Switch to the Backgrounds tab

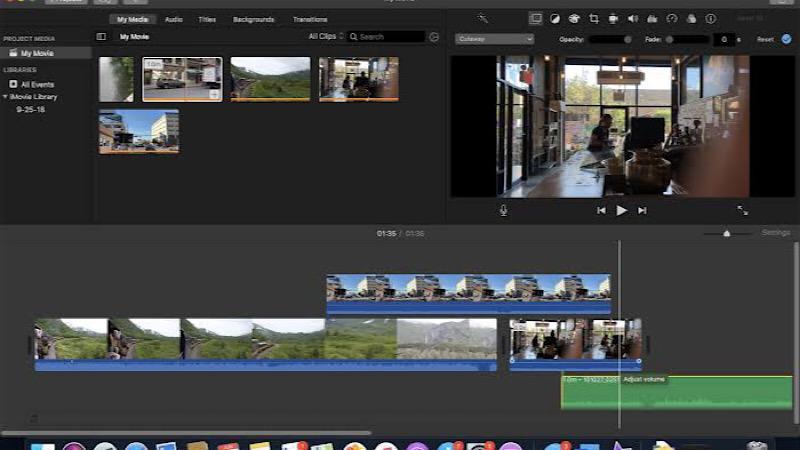point(254,19)
